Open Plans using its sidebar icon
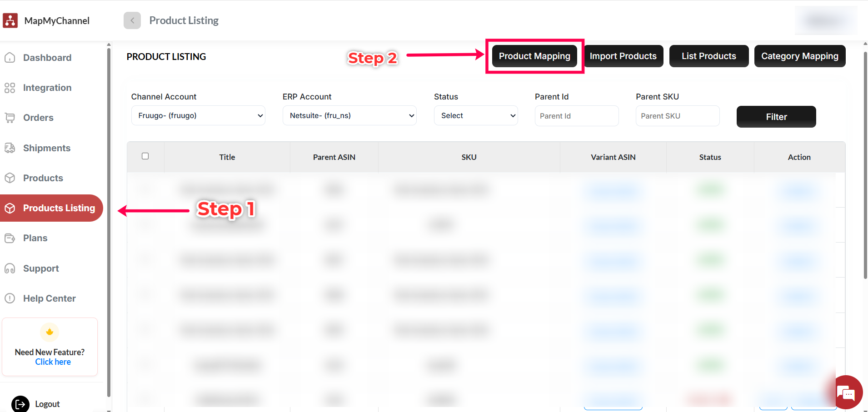The height and width of the screenshot is (412, 868). 10,238
